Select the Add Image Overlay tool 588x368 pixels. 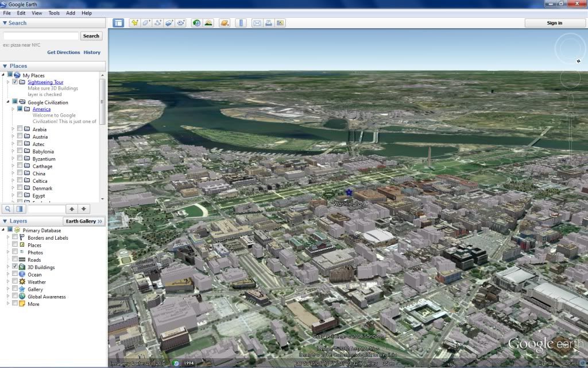click(x=169, y=23)
